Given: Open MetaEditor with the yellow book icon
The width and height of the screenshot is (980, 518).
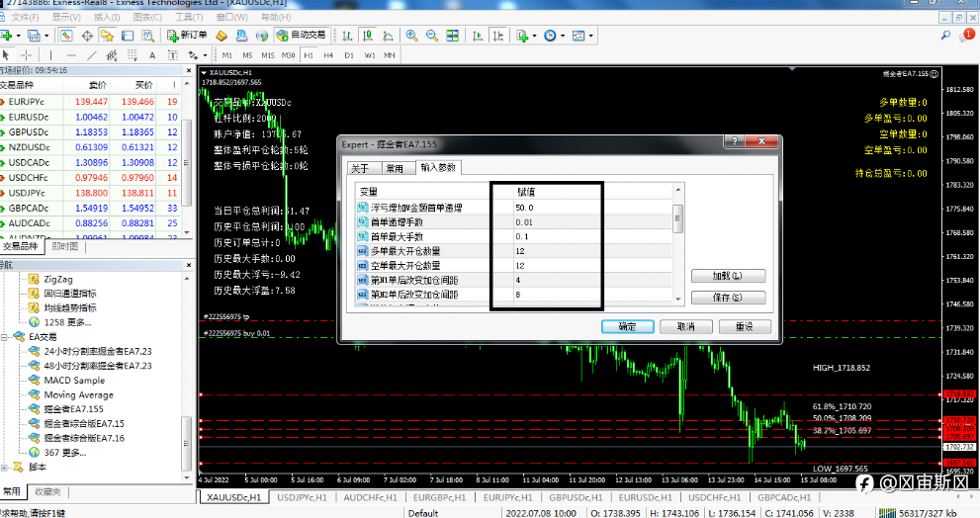Looking at the screenshot, I should click(222, 36).
